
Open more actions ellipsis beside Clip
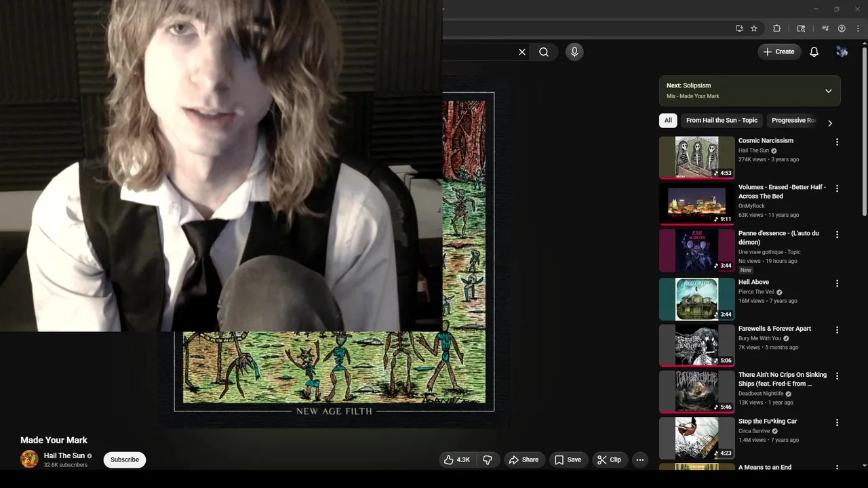point(639,460)
